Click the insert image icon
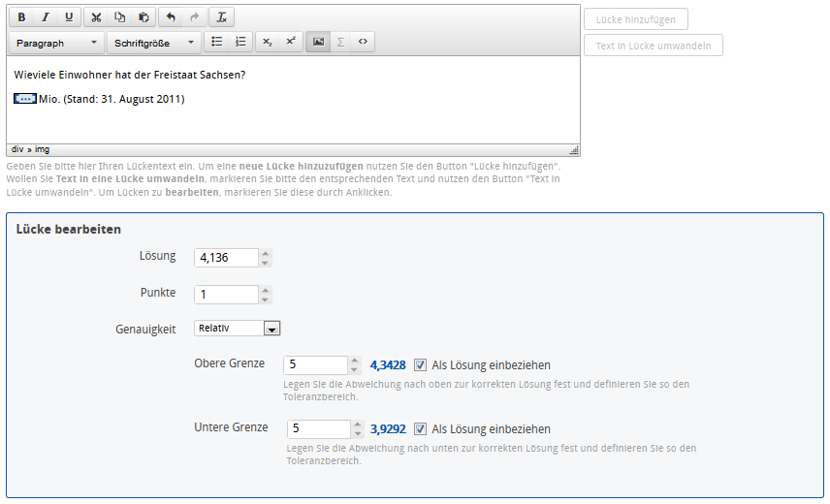 point(318,43)
